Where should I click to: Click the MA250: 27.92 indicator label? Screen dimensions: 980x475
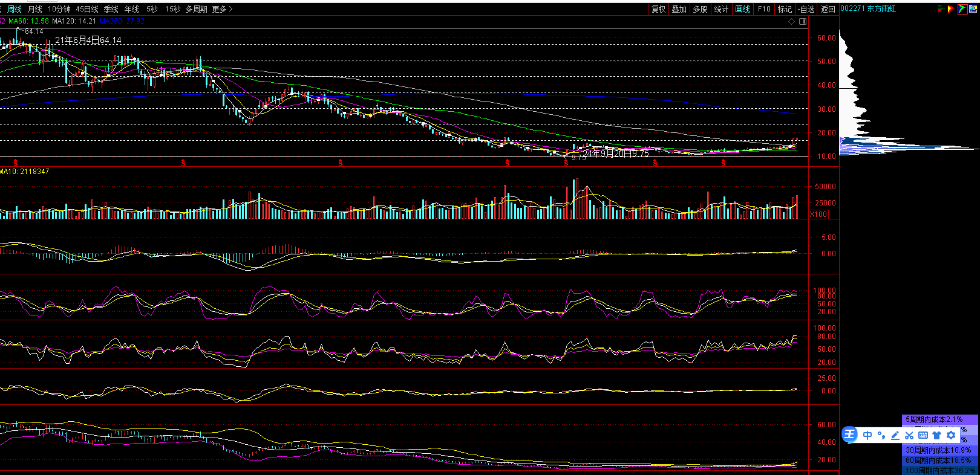click(122, 21)
